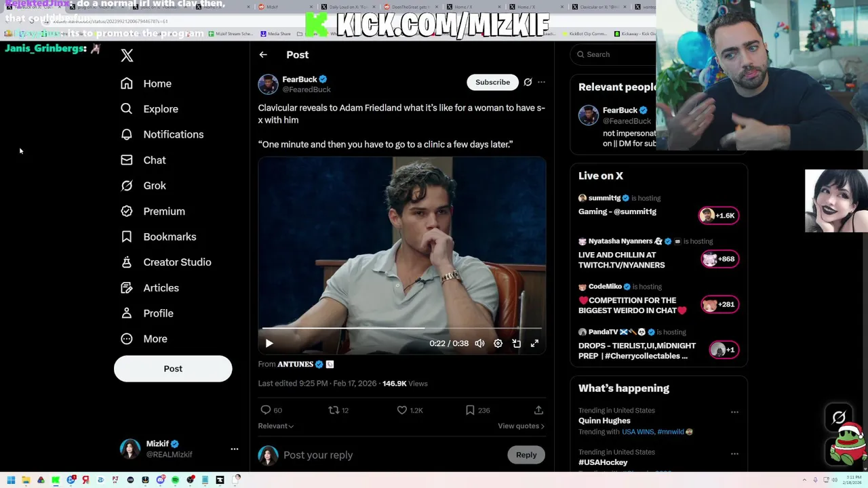The height and width of the screenshot is (488, 868).
Task: Click the large Post button
Action: [x=173, y=369]
